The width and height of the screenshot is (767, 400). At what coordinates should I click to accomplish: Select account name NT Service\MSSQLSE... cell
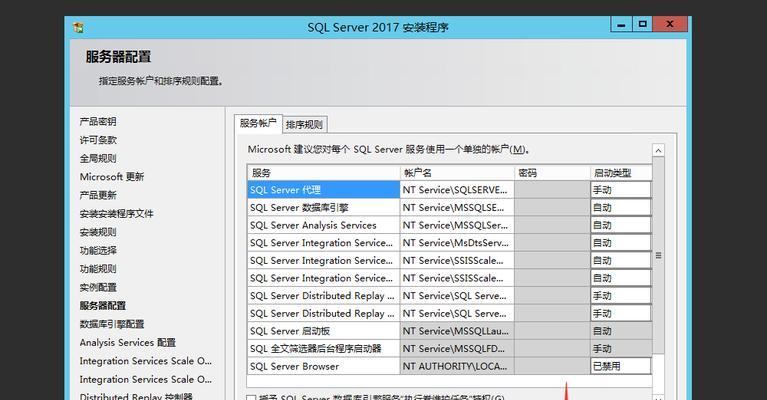tap(457, 207)
